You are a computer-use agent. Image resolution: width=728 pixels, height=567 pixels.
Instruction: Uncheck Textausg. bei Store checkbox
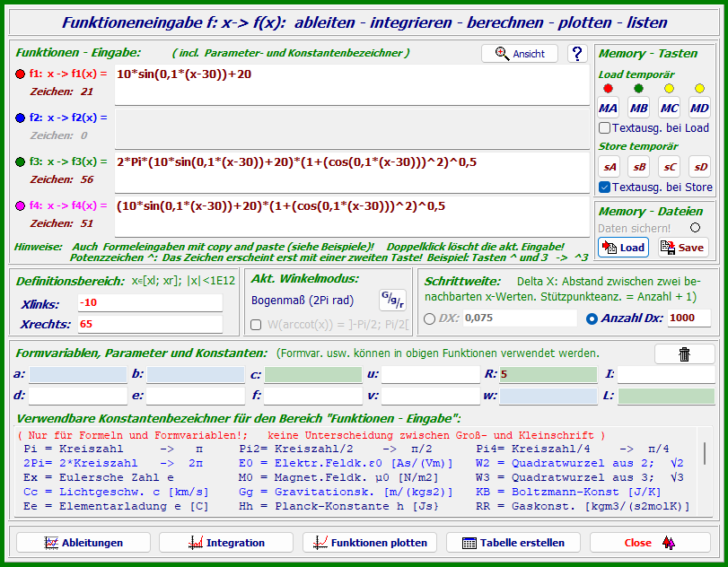coord(605,188)
